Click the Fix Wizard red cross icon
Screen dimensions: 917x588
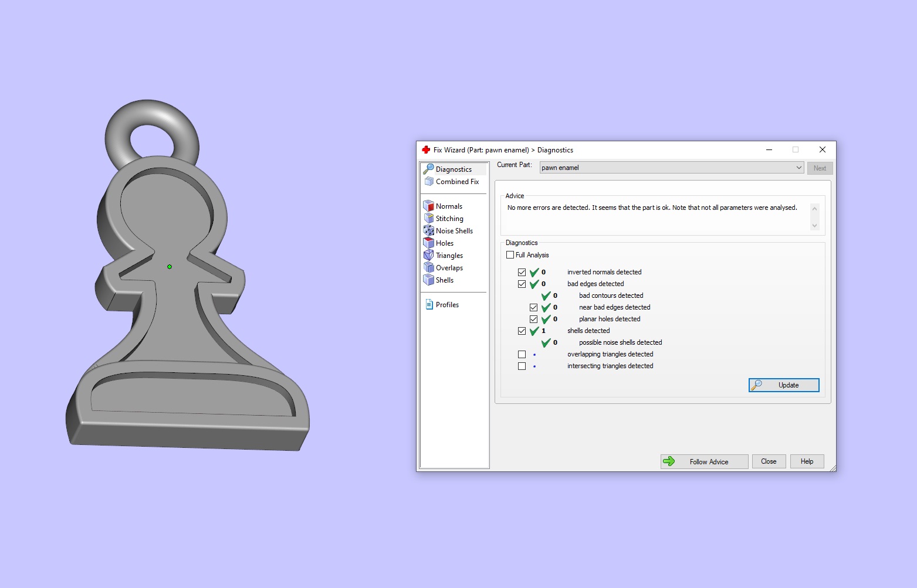pos(426,150)
